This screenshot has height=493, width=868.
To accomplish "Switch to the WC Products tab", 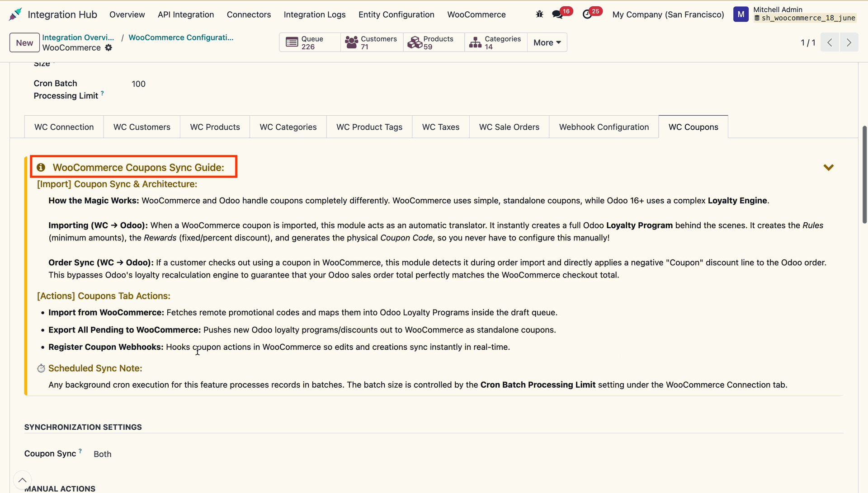I will pos(215,127).
